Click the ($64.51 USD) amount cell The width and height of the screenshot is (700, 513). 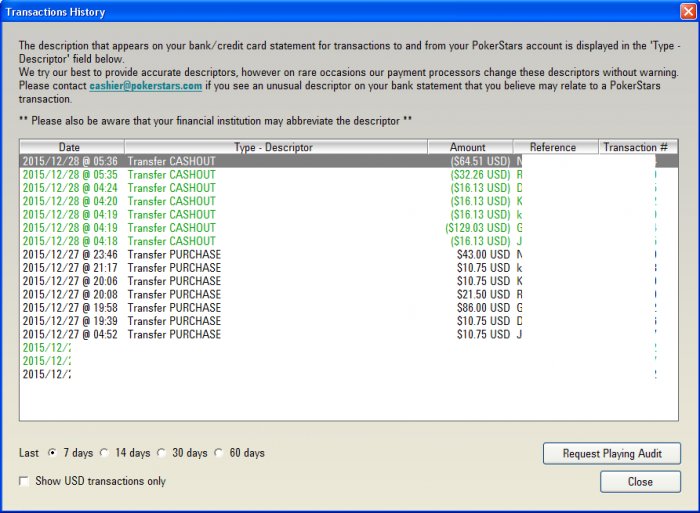(x=480, y=161)
